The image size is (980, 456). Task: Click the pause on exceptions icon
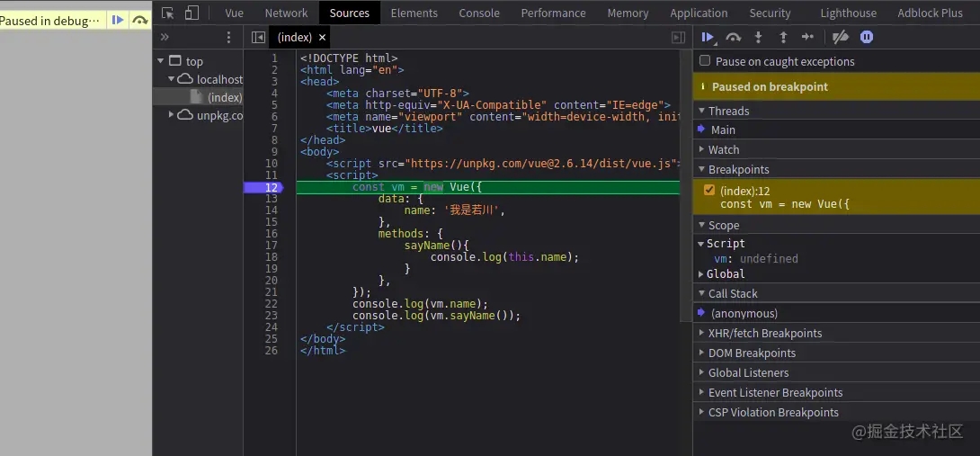tap(867, 37)
